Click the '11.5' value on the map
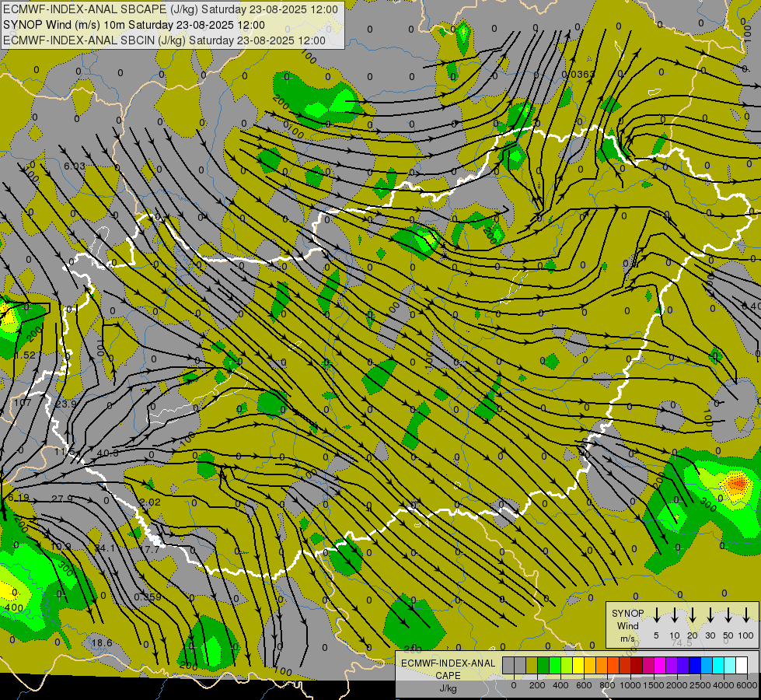Screen dimensions: 761x700 (x=65, y=452)
